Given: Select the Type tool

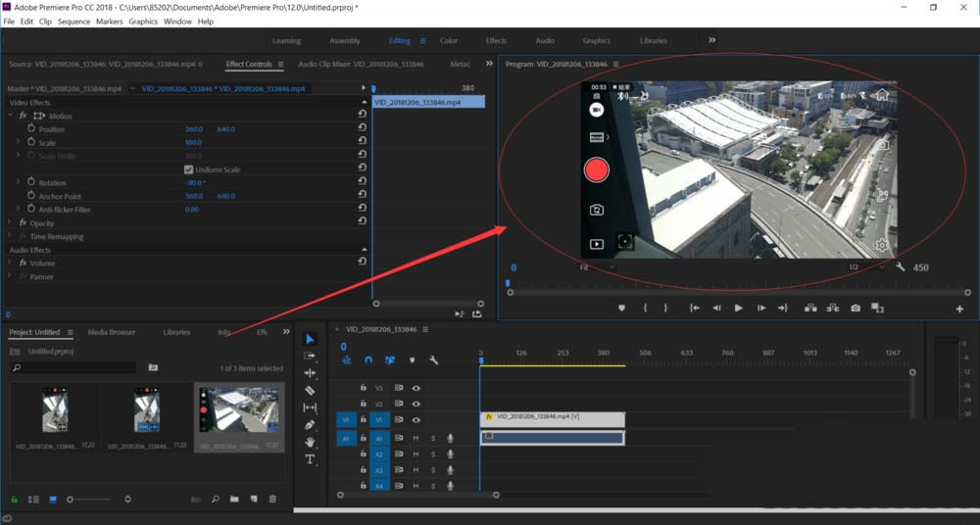Looking at the screenshot, I should (310, 459).
